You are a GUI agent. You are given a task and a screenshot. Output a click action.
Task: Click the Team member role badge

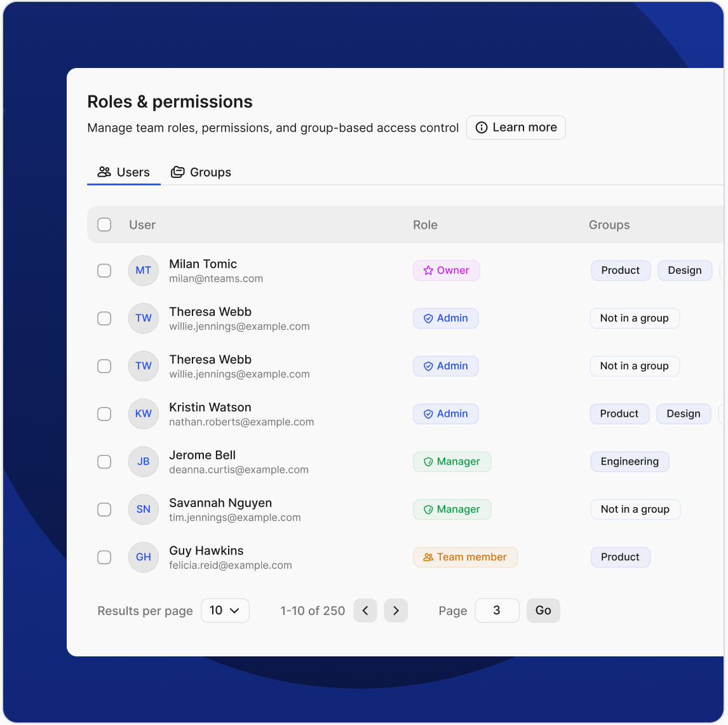(x=465, y=557)
